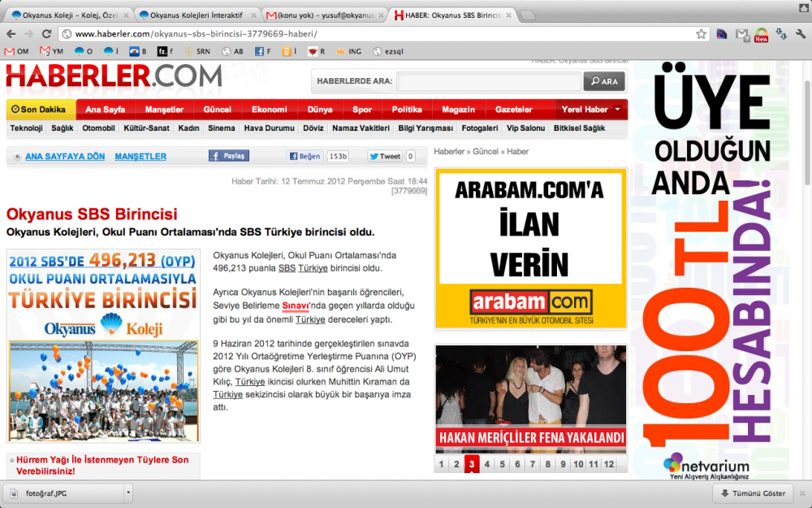Open a new browser tab
Screen dimensions: 812x508
(x=527, y=15)
